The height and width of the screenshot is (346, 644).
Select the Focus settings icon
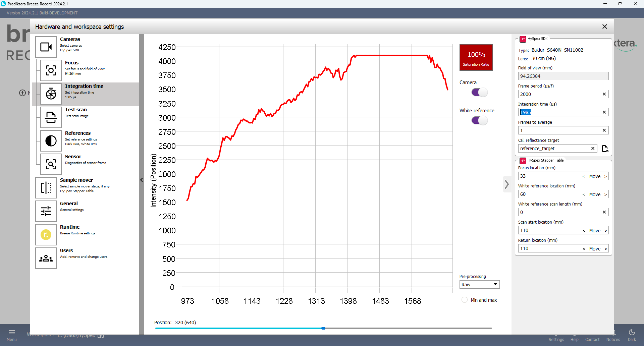pyautogui.click(x=51, y=70)
